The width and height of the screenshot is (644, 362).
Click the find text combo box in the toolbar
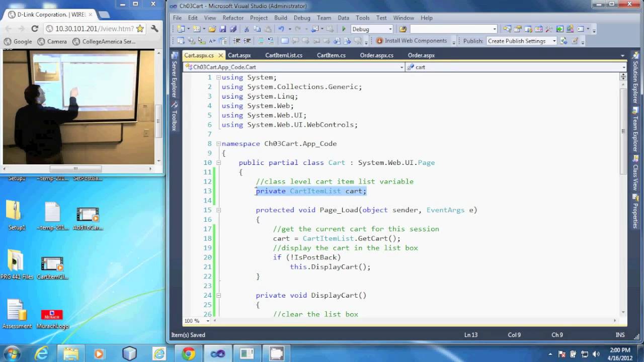[454, 29]
